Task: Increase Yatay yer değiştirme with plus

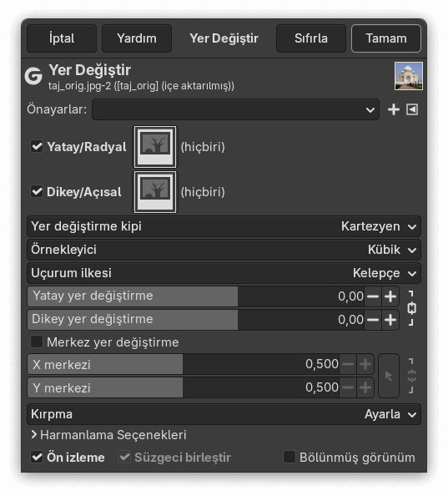Action: 390,296
